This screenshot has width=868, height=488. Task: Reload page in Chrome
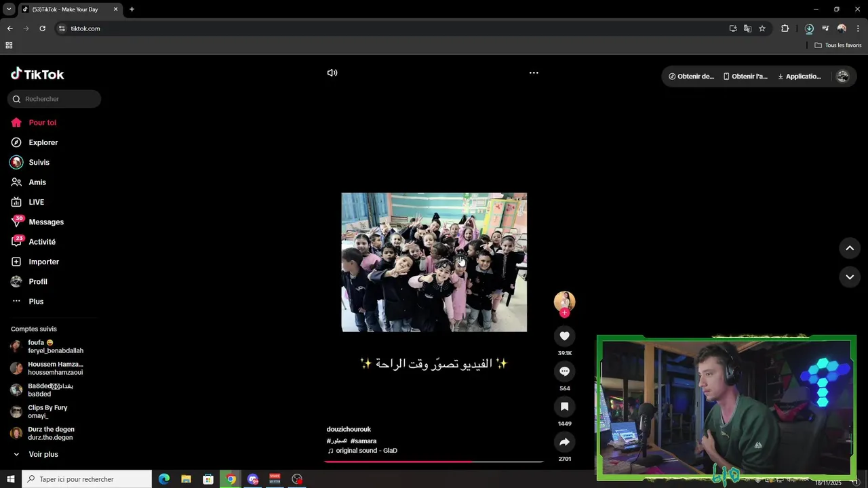(42, 28)
